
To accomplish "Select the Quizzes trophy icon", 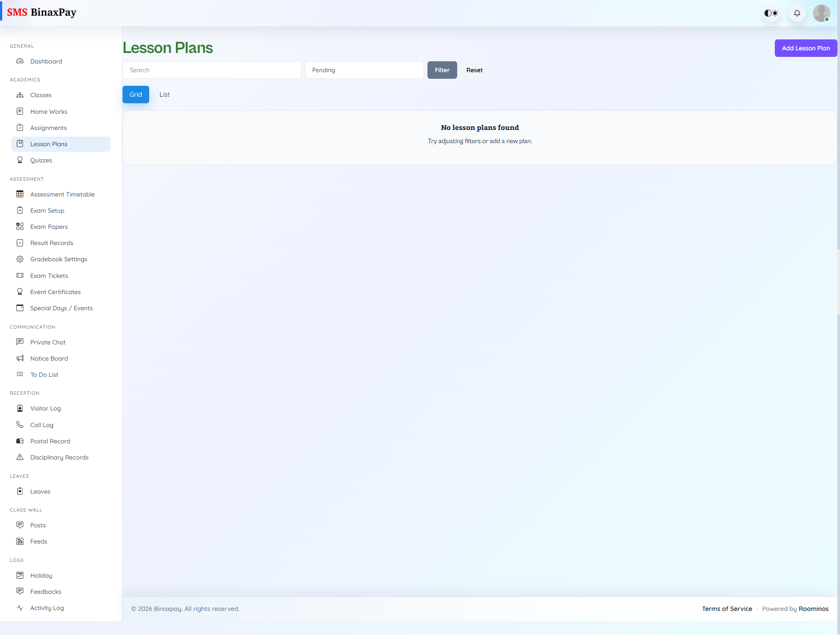I will click(x=20, y=160).
